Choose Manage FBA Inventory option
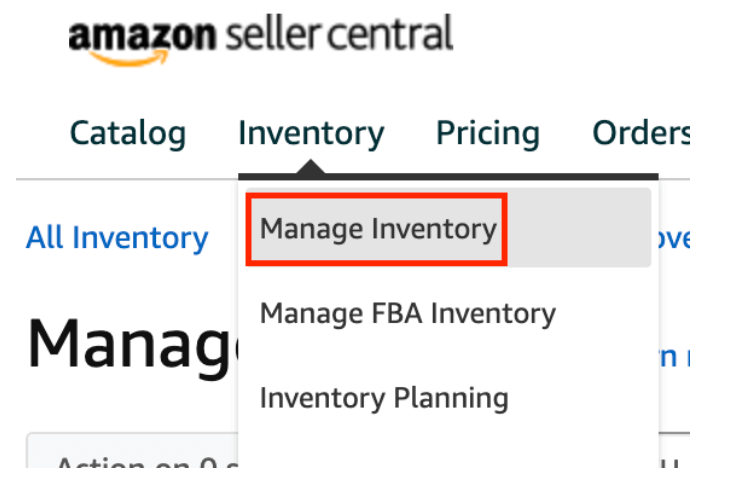 pyautogui.click(x=408, y=313)
